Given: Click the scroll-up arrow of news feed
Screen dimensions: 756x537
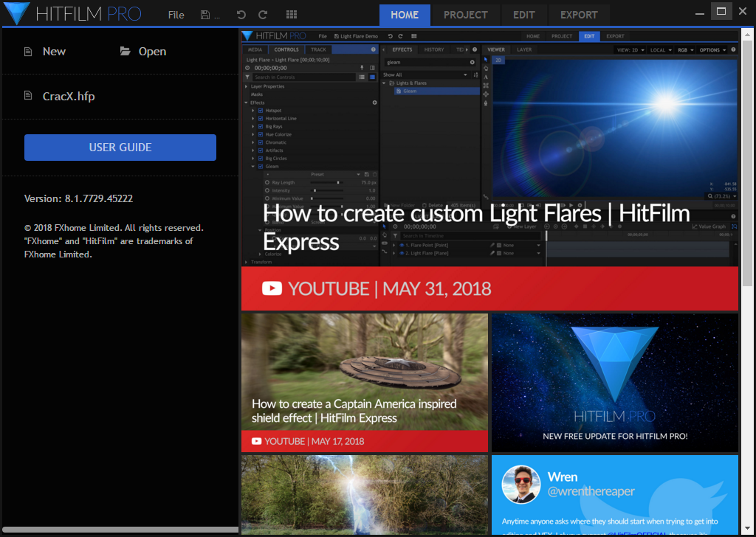Looking at the screenshot, I should [747, 35].
